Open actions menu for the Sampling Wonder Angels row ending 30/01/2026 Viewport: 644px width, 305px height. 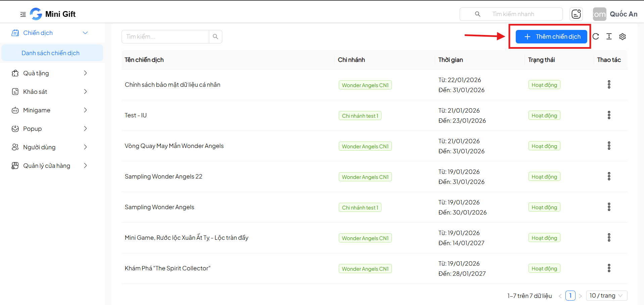(x=609, y=207)
